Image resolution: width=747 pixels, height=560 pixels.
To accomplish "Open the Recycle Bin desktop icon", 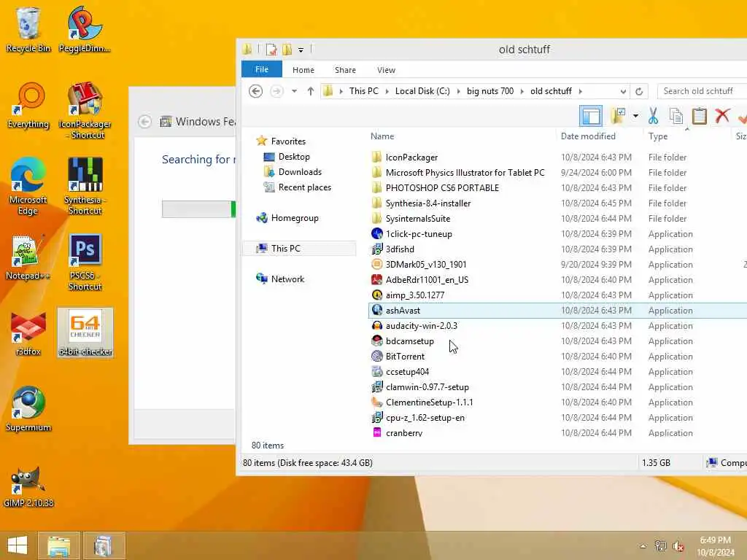I will click(28, 29).
